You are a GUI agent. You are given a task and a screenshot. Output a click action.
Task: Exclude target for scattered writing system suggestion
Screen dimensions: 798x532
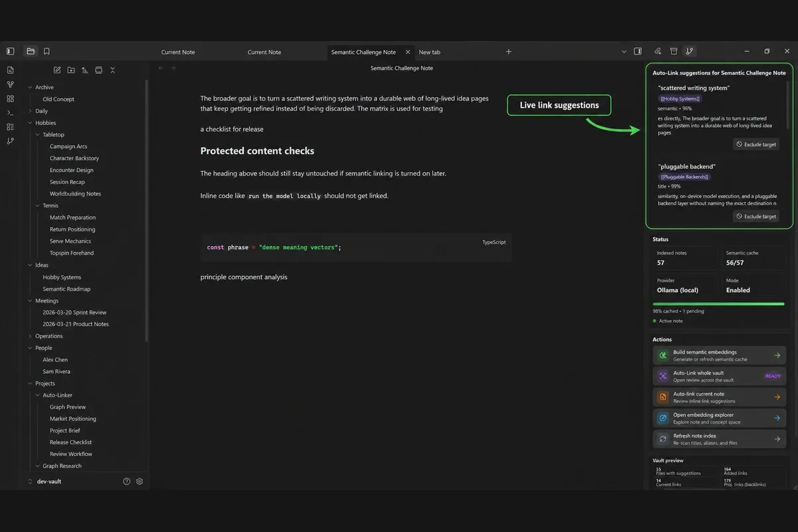[756, 144]
